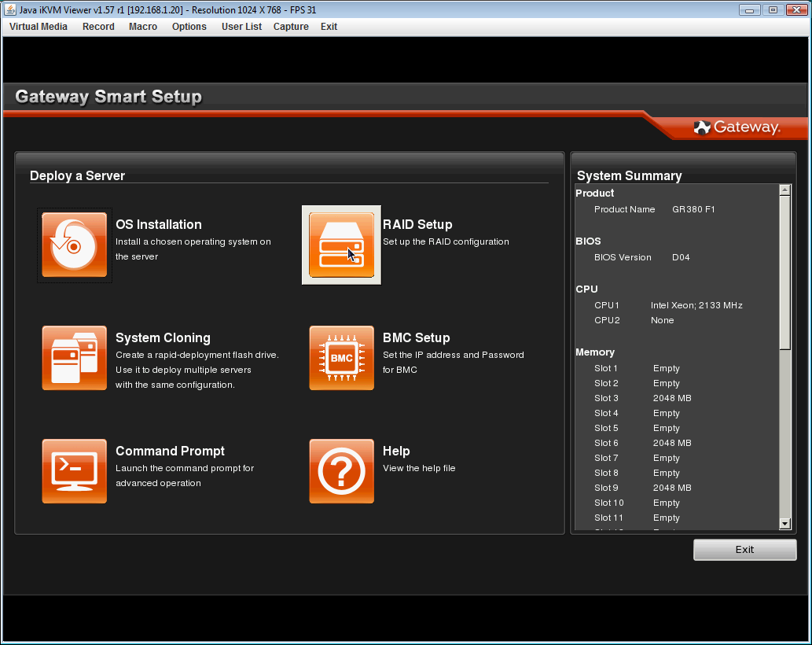The width and height of the screenshot is (812, 645).
Task: Open Help question mark icon
Action: [341, 471]
